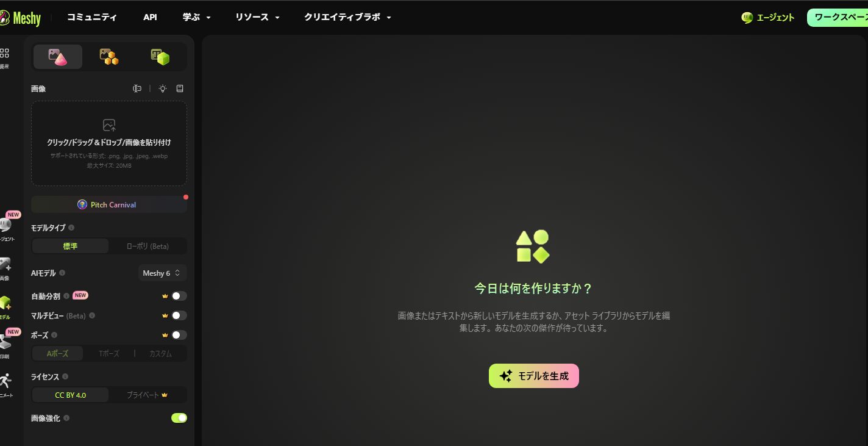Click the エージェント link in header
868x446 pixels.
pyautogui.click(x=768, y=18)
